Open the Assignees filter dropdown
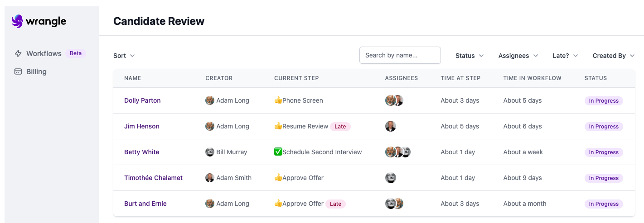This screenshot has height=223, width=644. click(x=518, y=56)
